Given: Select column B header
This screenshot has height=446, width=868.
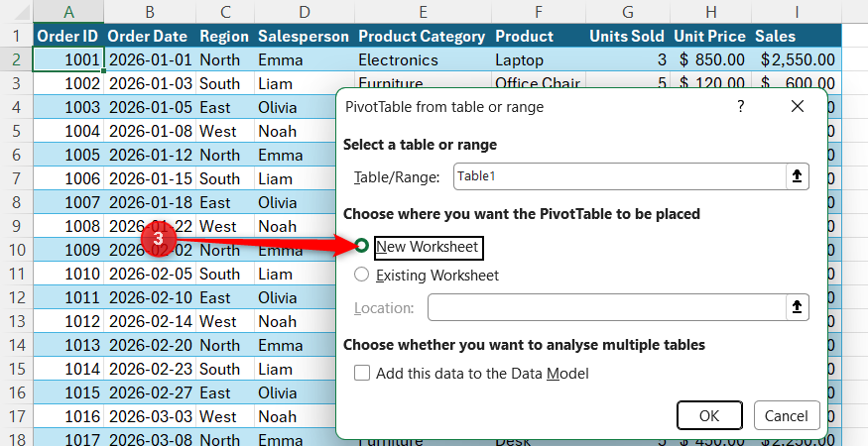Looking at the screenshot, I should [150, 12].
